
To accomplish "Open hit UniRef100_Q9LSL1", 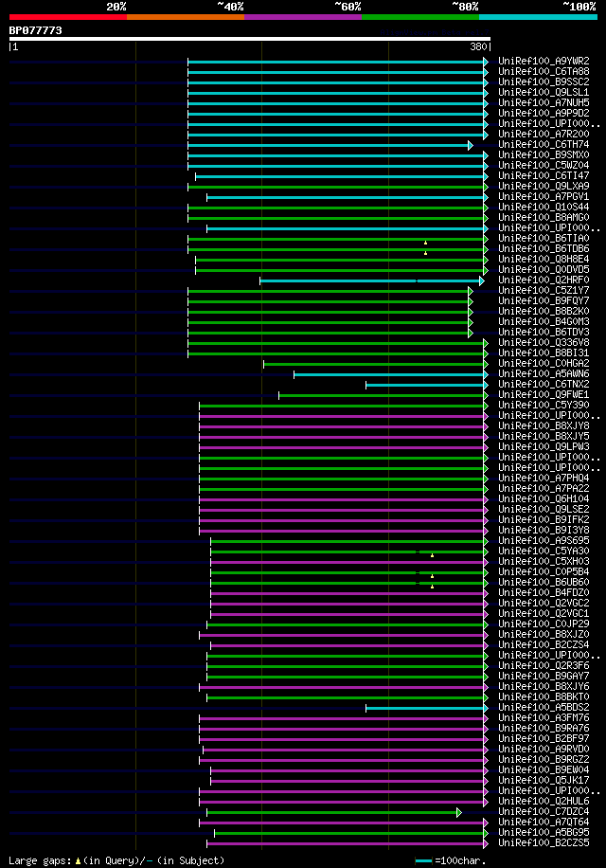I will click(x=544, y=93).
